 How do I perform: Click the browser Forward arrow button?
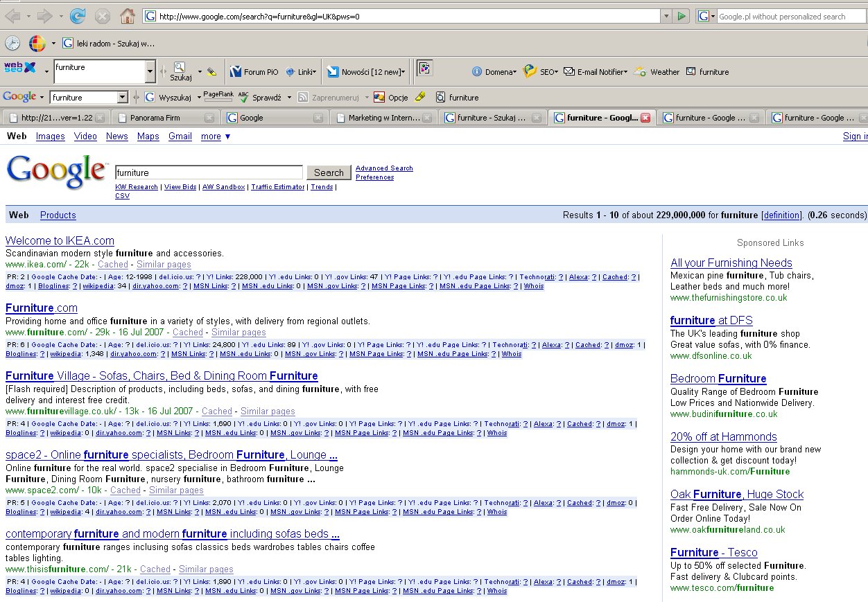(44, 16)
